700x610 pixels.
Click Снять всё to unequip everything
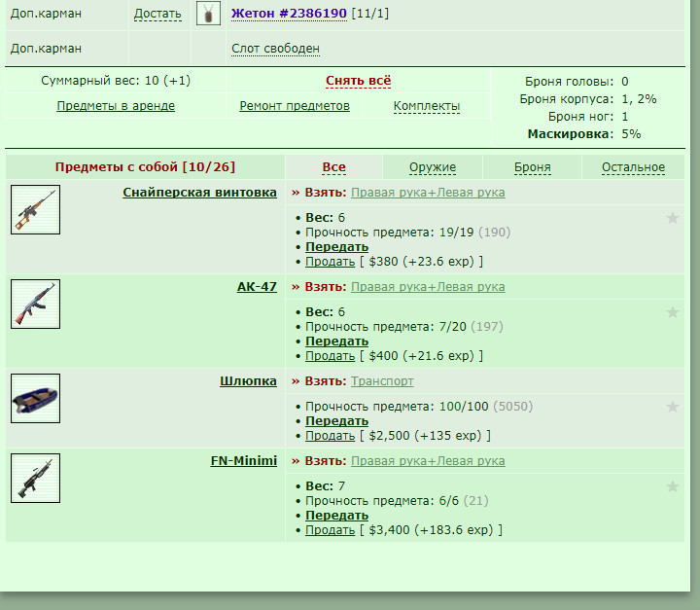[x=359, y=81]
